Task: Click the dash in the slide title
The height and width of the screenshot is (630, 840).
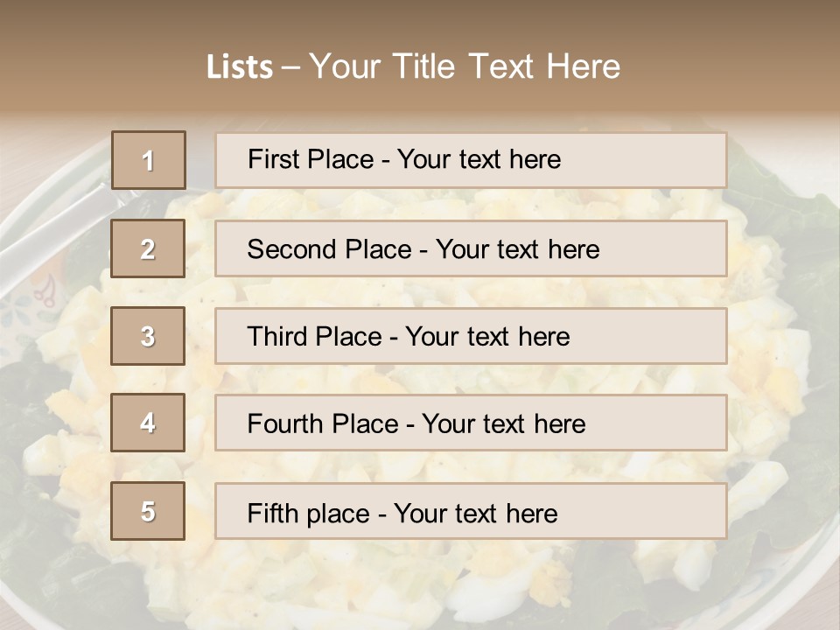Action: tap(290, 67)
